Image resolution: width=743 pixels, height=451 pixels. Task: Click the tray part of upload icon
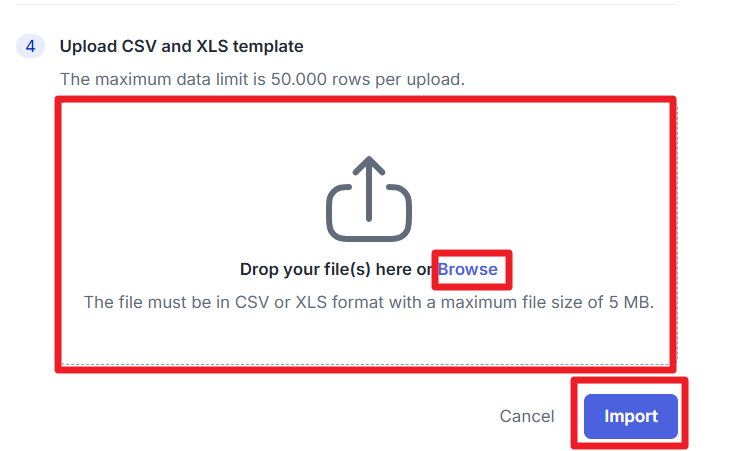click(369, 213)
